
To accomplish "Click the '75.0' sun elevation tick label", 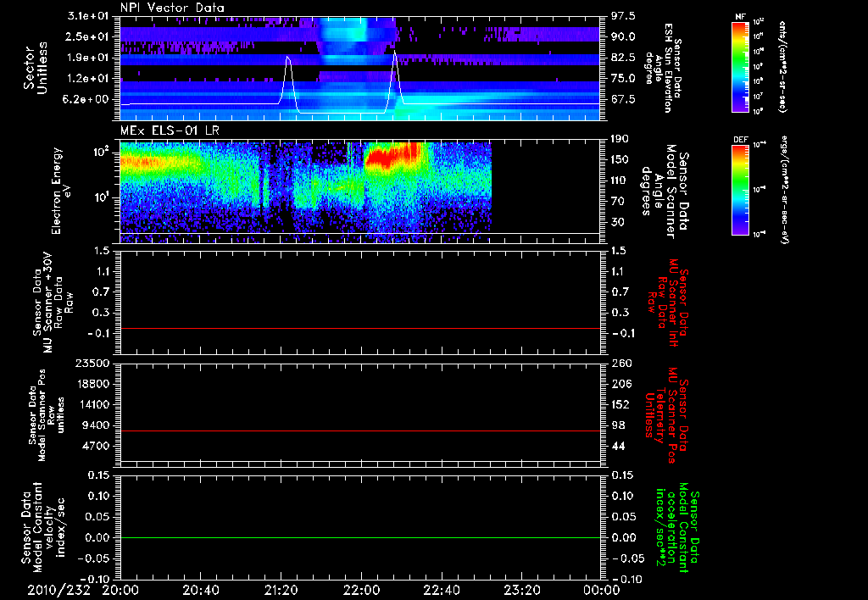I will point(623,79).
